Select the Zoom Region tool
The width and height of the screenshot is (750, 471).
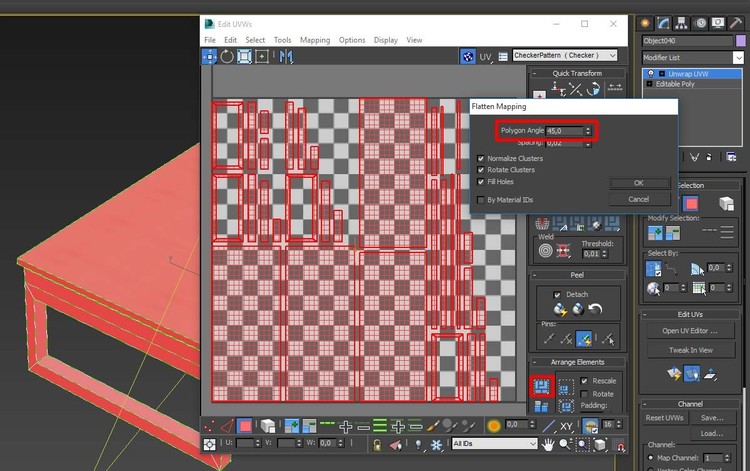click(582, 445)
